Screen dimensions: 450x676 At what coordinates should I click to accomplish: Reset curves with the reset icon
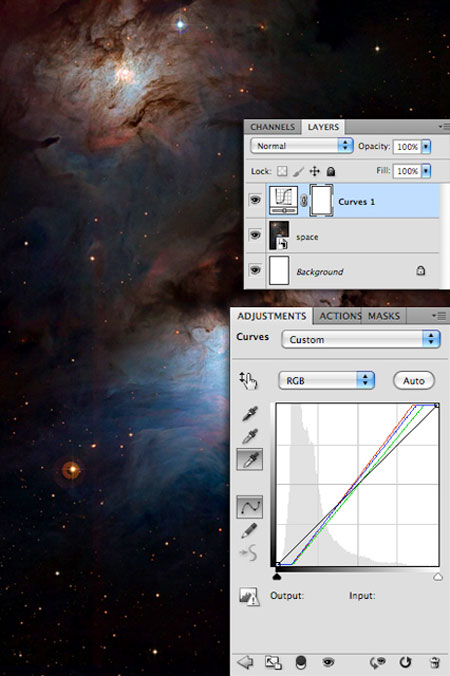point(405,662)
